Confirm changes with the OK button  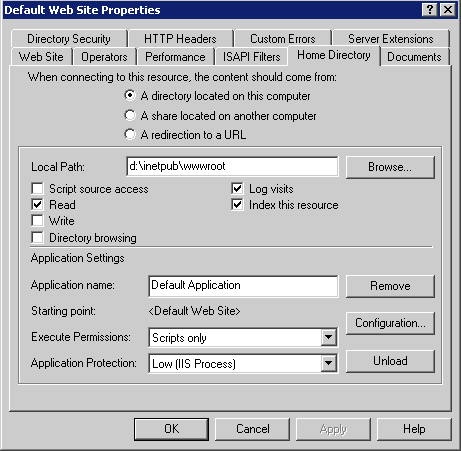[171, 429]
